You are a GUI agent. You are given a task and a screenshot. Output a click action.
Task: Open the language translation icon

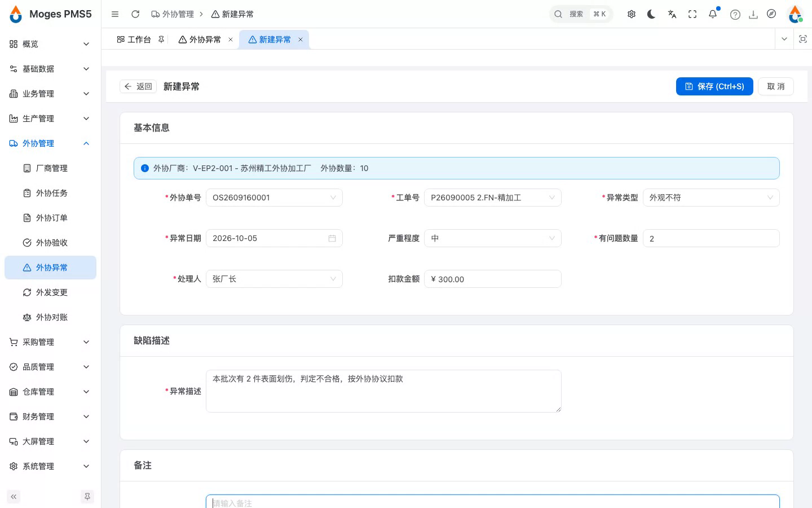coord(672,14)
